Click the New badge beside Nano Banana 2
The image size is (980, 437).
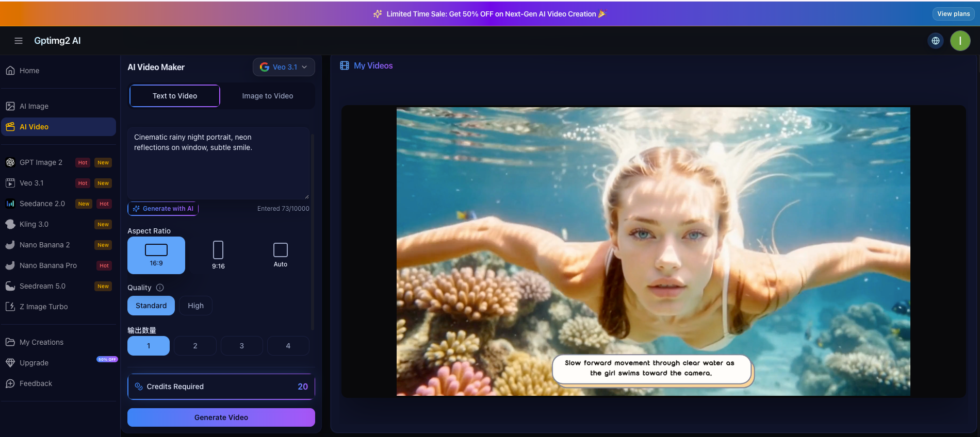point(103,245)
